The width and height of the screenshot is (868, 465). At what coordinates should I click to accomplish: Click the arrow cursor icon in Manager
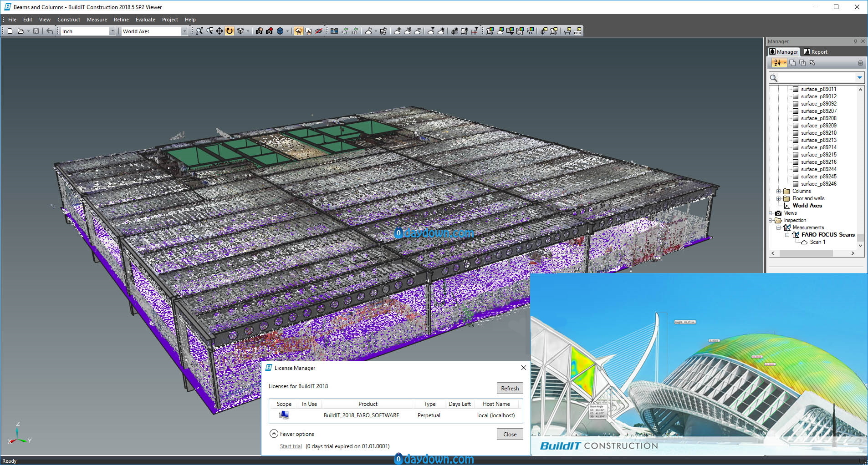(812, 63)
